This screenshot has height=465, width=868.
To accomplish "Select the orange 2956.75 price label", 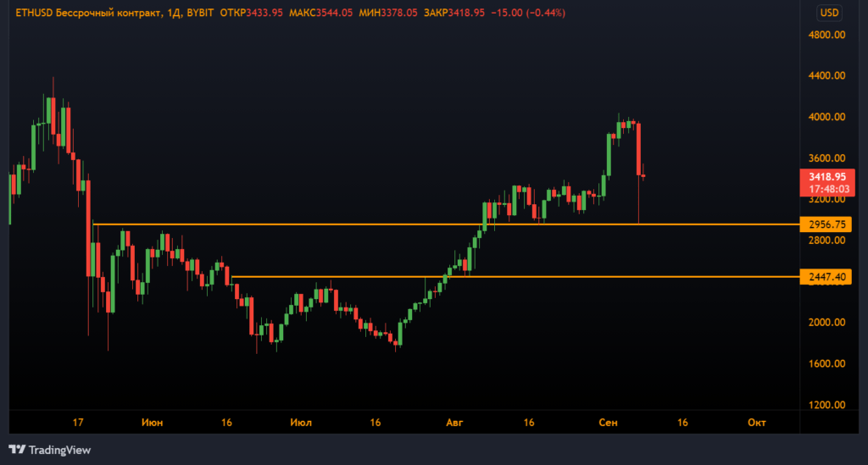I will (827, 225).
